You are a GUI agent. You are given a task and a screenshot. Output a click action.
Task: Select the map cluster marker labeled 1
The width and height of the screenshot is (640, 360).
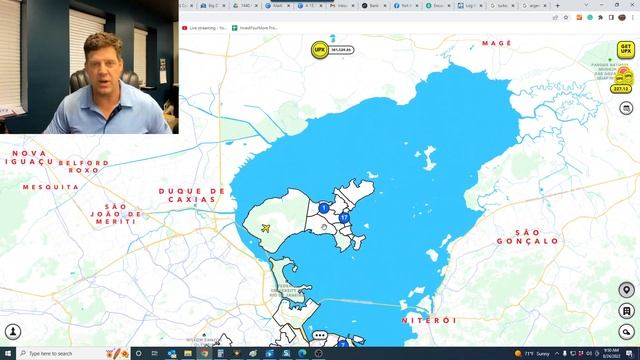(324, 208)
